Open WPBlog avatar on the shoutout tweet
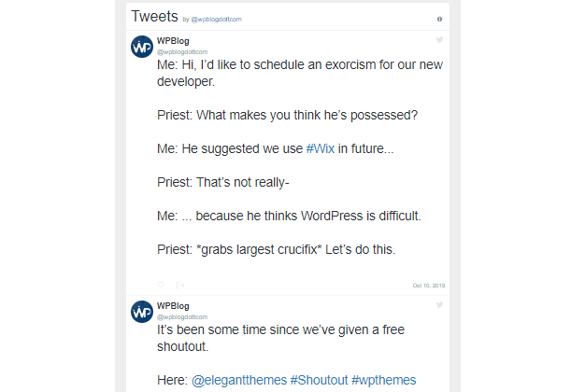The height and width of the screenshot is (392, 585). 142,312
